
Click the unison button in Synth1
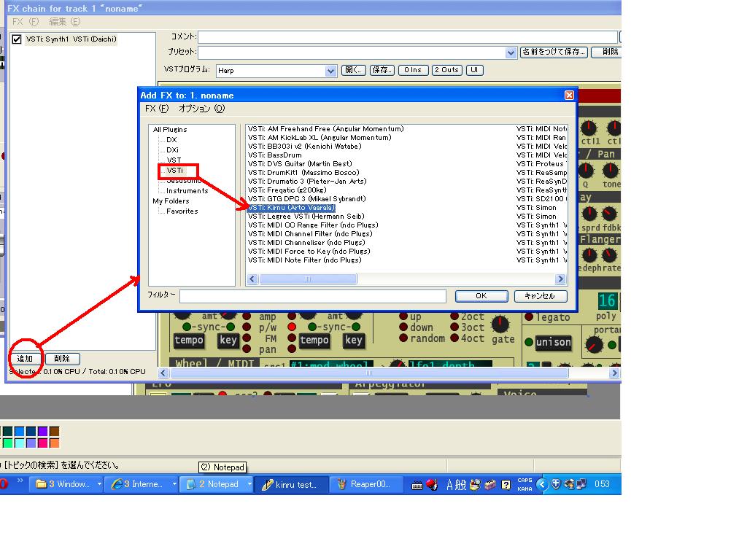coord(553,342)
